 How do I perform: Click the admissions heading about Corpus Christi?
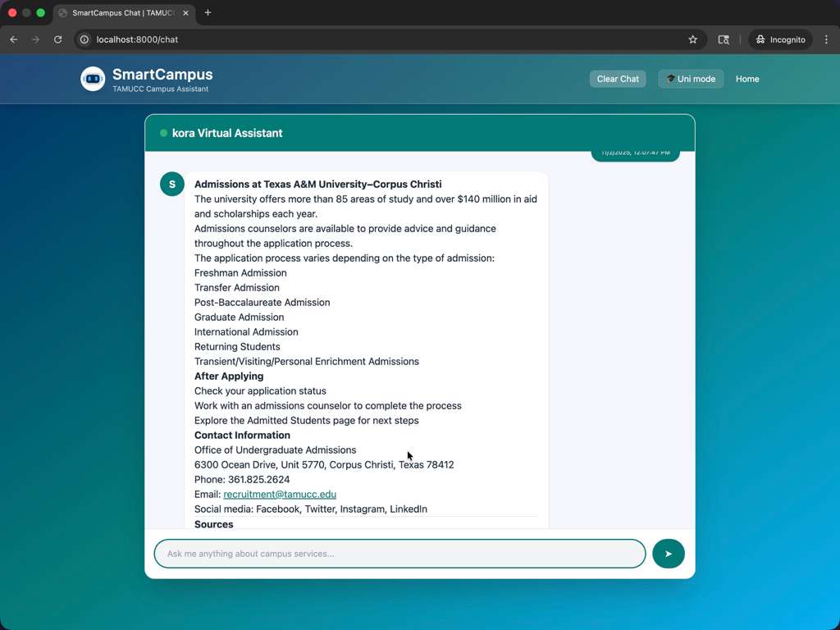click(x=318, y=185)
